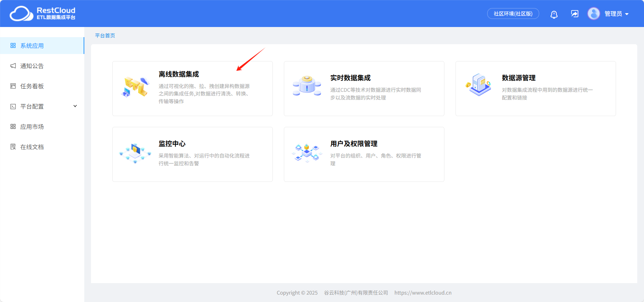This screenshot has width=644, height=302.
Task: Click the ETL数据集成平台 subtitle text
Action: tap(56, 17)
